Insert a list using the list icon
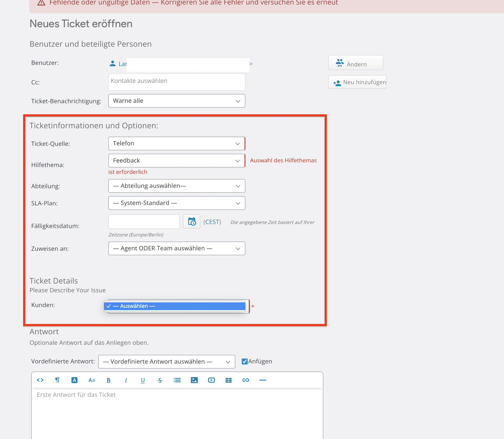 pyautogui.click(x=177, y=380)
